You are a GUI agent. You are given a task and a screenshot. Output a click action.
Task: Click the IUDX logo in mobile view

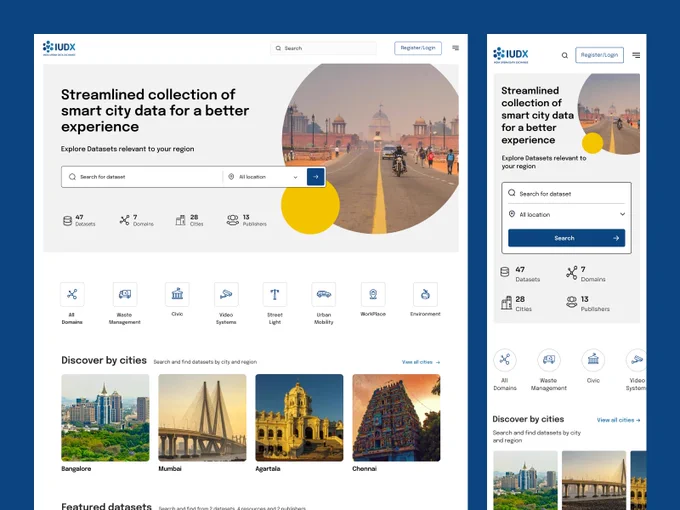click(510, 55)
